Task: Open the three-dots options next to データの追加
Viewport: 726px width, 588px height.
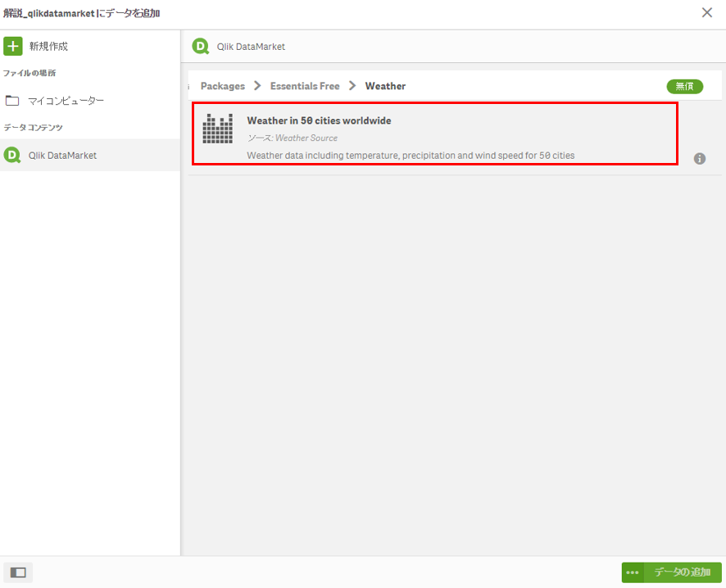Action: (x=633, y=572)
